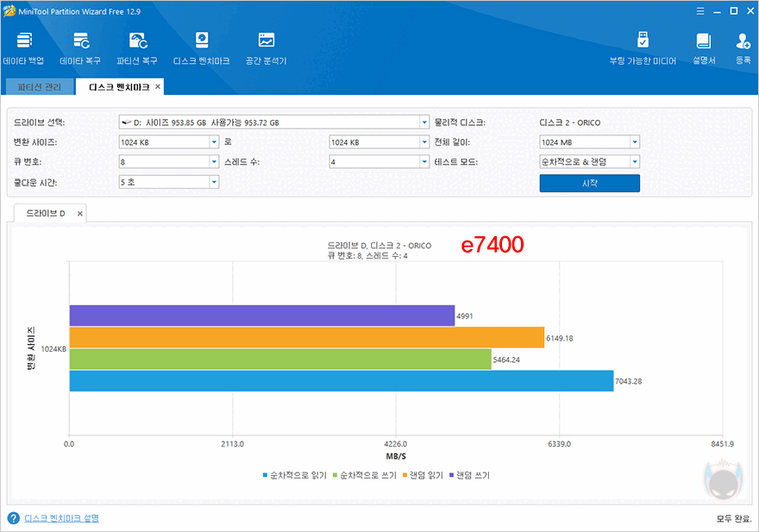Viewport: 759px width, 532px height.
Task: Open the hamburger menu in title bar
Action: [700, 11]
